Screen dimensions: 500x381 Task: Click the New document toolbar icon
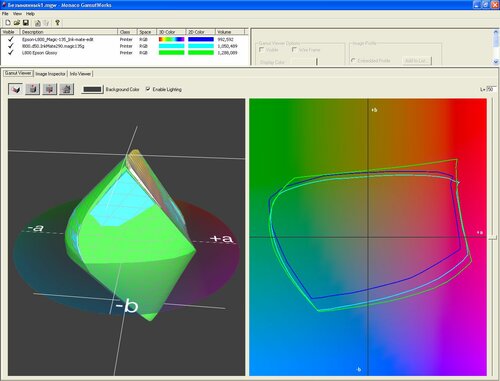click(8, 23)
